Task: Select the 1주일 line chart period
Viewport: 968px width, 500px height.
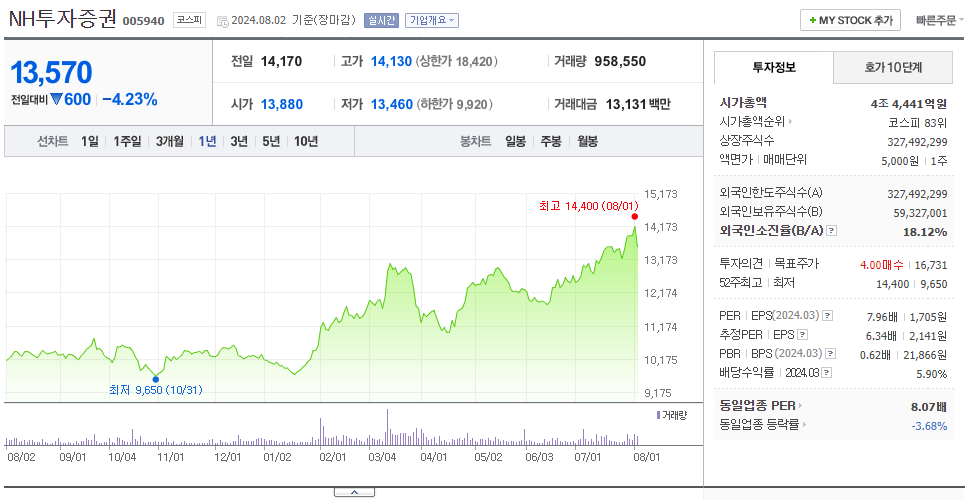Action: click(127, 141)
